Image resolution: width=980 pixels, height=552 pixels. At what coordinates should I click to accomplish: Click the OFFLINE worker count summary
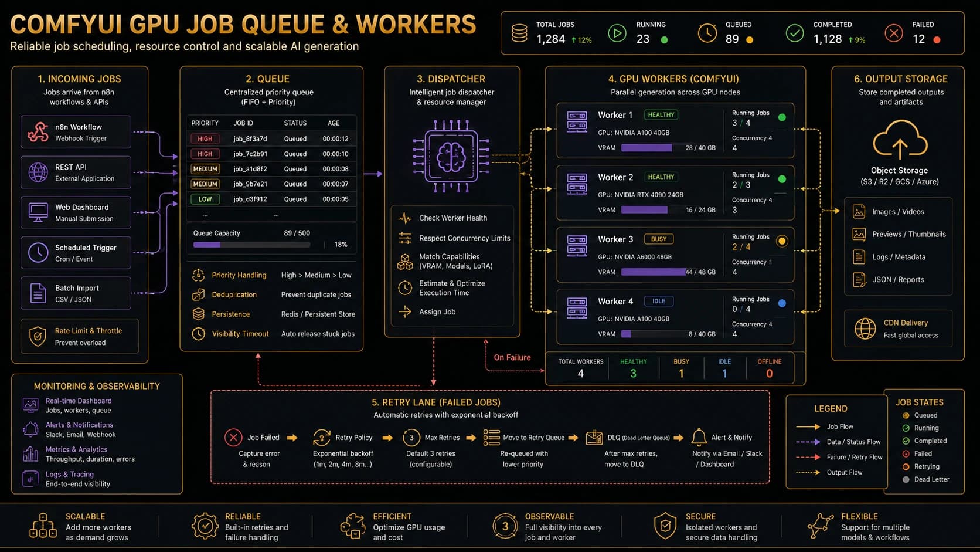point(770,368)
